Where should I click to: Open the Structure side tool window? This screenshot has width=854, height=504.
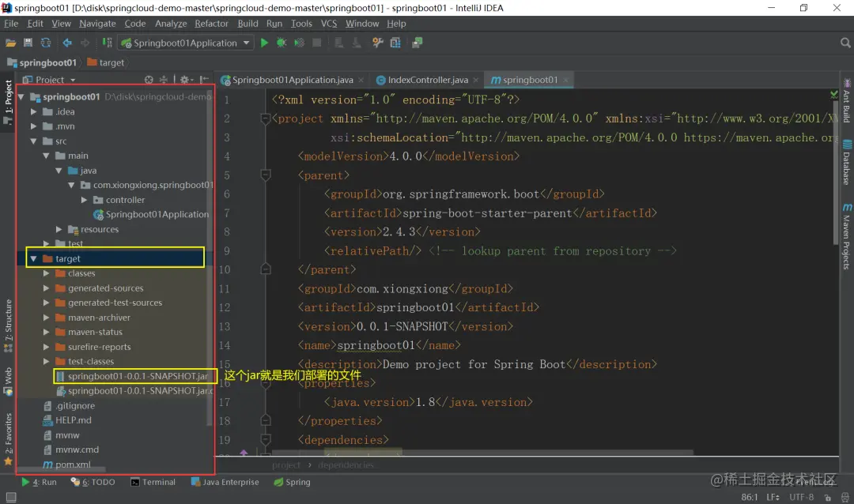pyautogui.click(x=8, y=325)
